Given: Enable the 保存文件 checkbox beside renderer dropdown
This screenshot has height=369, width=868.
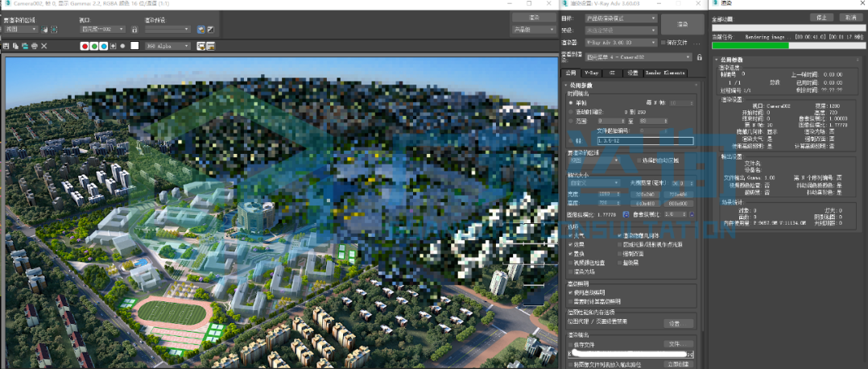Looking at the screenshot, I should (x=663, y=42).
